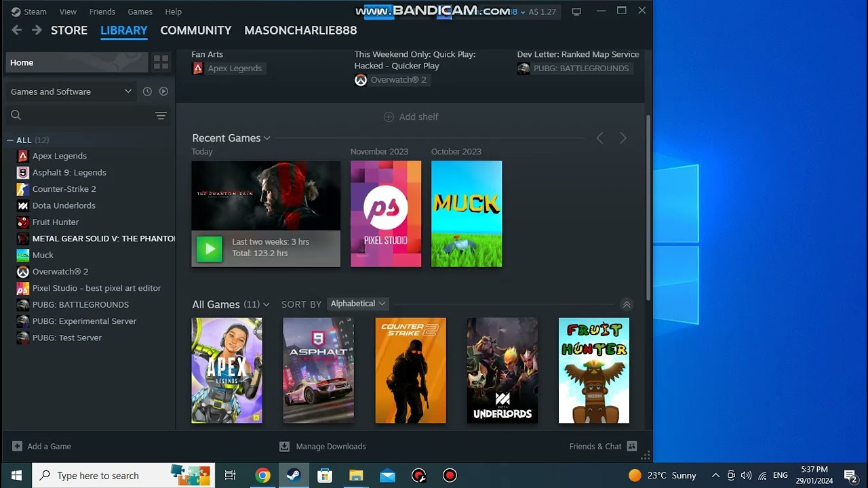
Task: Select Muck in the sidebar list
Action: click(x=43, y=255)
